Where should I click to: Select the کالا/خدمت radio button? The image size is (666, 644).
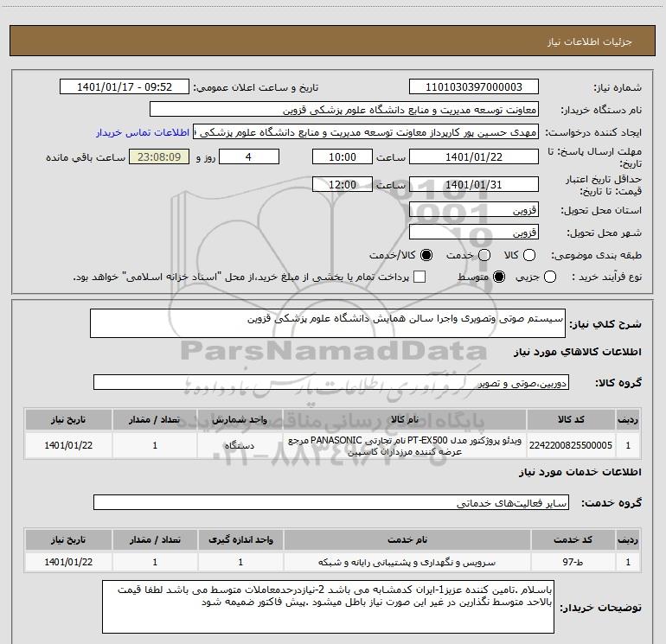click(426, 255)
